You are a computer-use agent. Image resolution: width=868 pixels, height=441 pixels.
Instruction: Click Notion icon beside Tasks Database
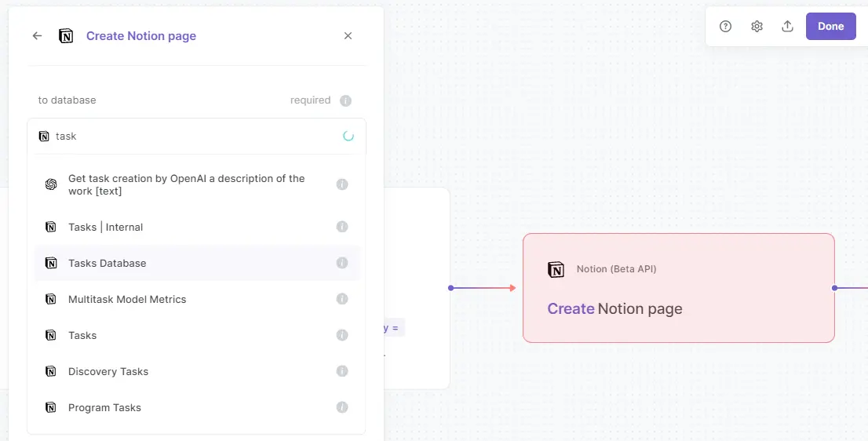(51, 263)
